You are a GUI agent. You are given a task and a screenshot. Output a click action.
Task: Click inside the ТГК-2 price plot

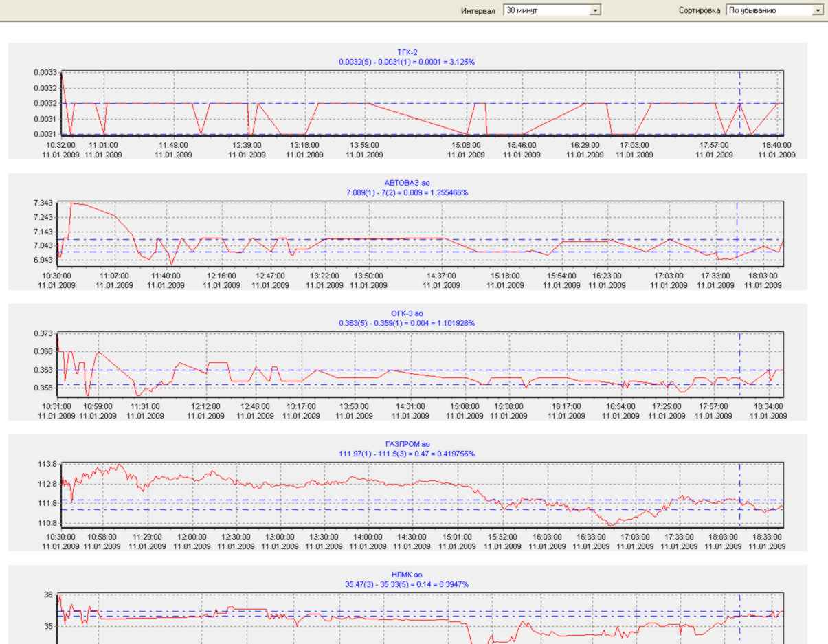point(422,103)
